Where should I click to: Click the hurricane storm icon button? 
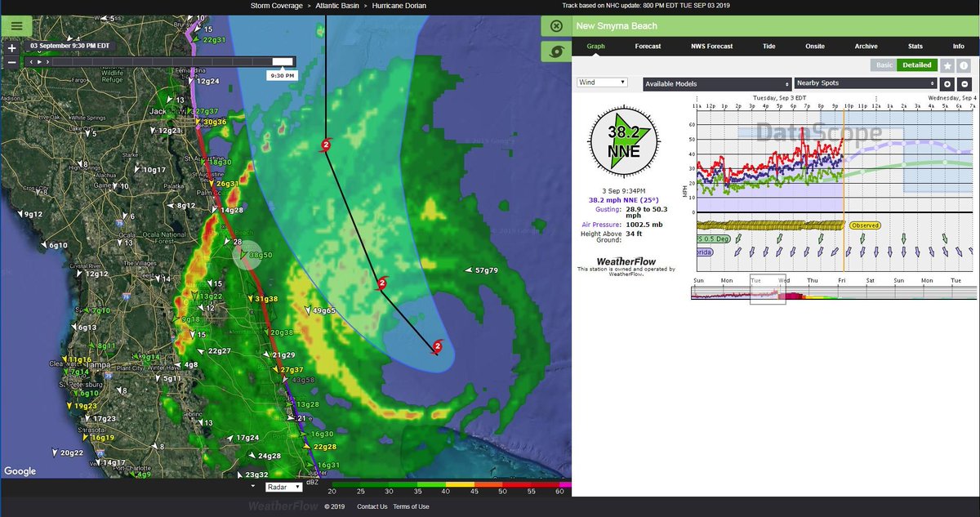pyautogui.click(x=556, y=51)
